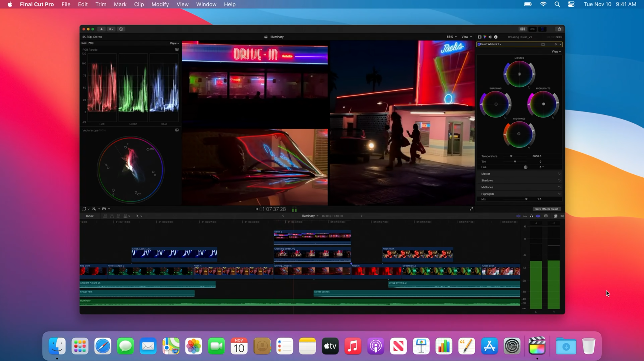
Task: Enter full screen viewer playback
Action: [x=471, y=209]
